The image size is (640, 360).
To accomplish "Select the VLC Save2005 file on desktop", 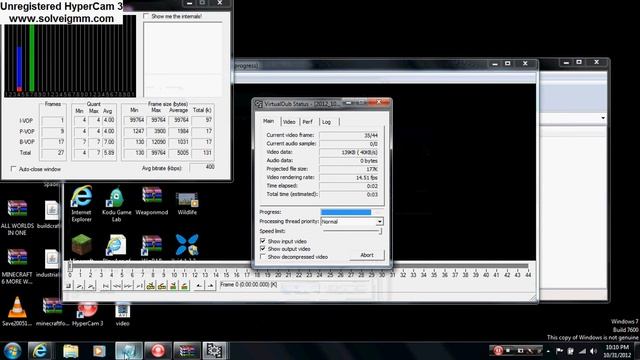I will [17, 311].
